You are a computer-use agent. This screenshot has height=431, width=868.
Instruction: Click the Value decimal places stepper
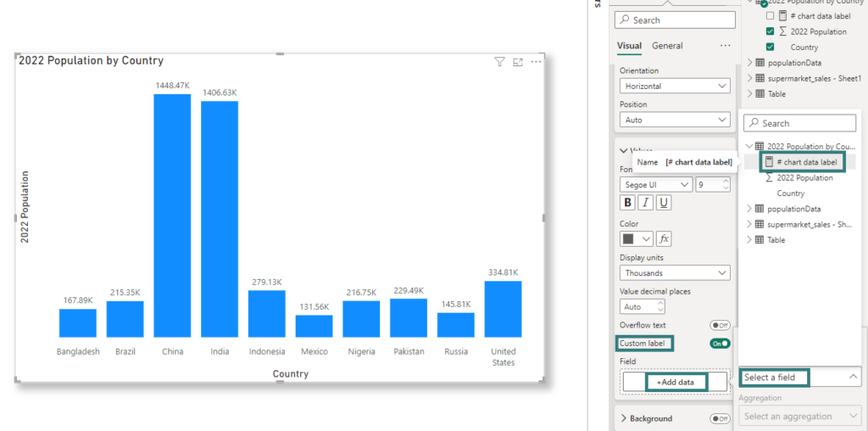[659, 306]
